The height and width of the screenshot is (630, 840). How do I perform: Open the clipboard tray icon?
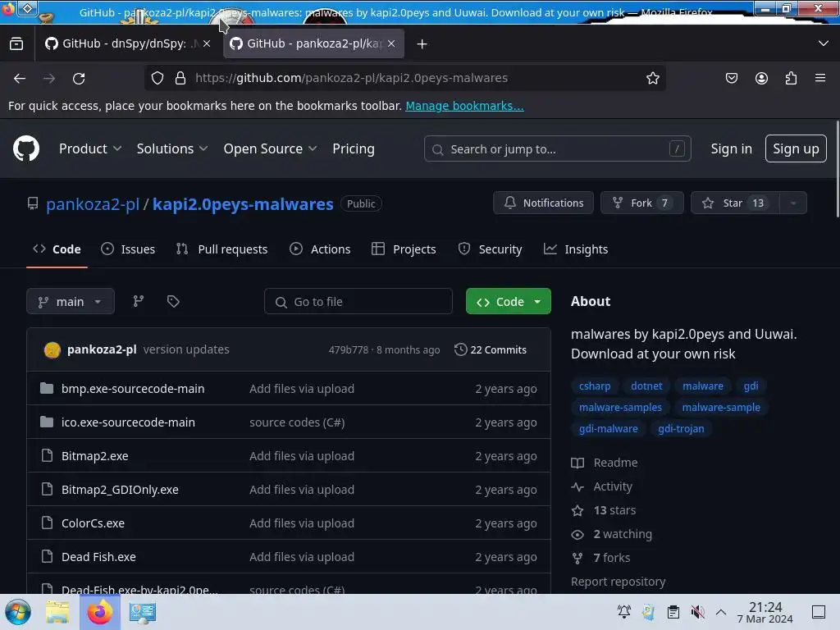[x=673, y=612]
